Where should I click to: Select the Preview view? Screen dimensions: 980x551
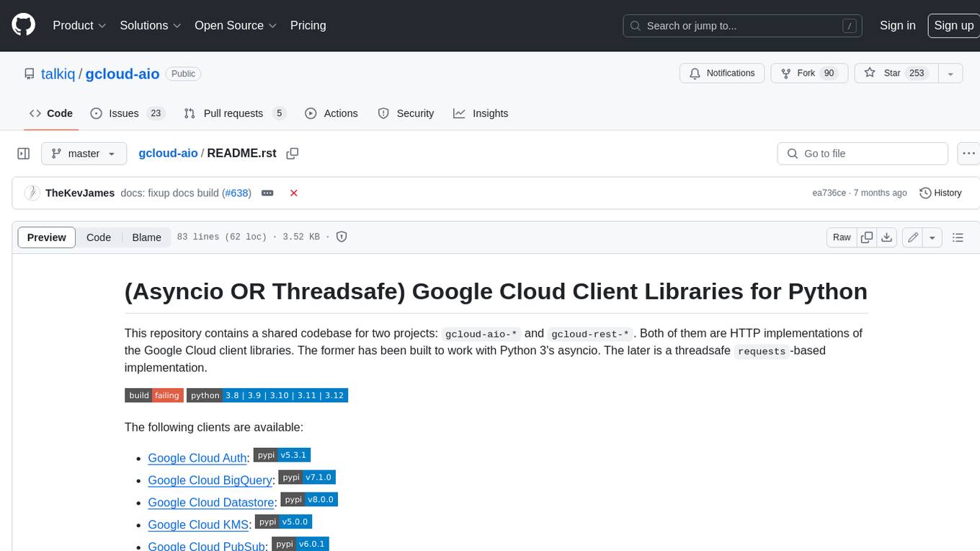click(47, 237)
